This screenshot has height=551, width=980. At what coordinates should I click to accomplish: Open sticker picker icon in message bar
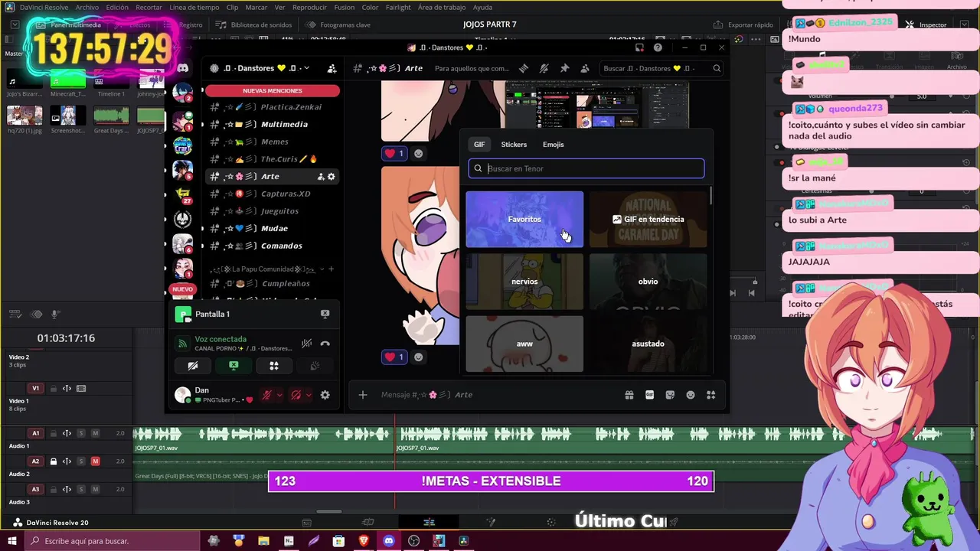point(670,395)
